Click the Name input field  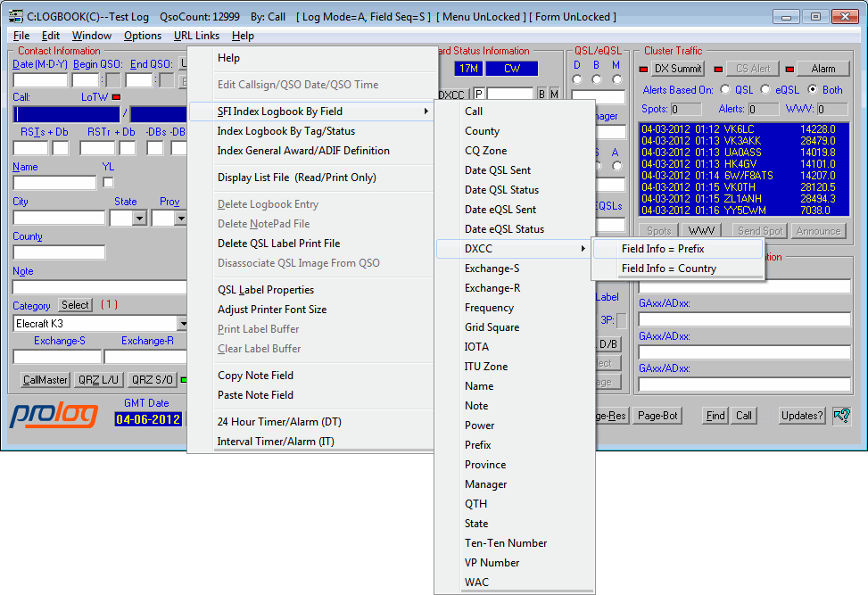54,183
